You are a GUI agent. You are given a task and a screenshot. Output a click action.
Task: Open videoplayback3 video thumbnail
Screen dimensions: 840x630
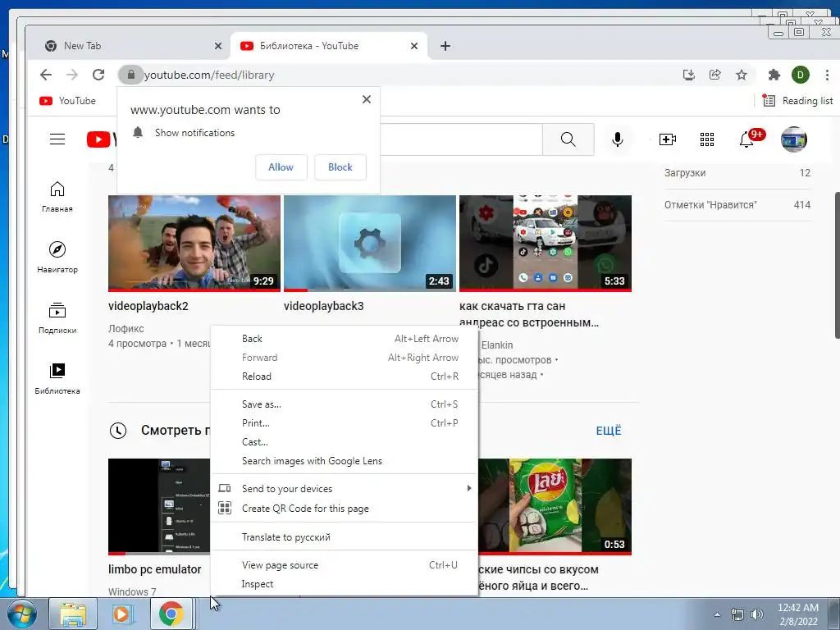[370, 243]
